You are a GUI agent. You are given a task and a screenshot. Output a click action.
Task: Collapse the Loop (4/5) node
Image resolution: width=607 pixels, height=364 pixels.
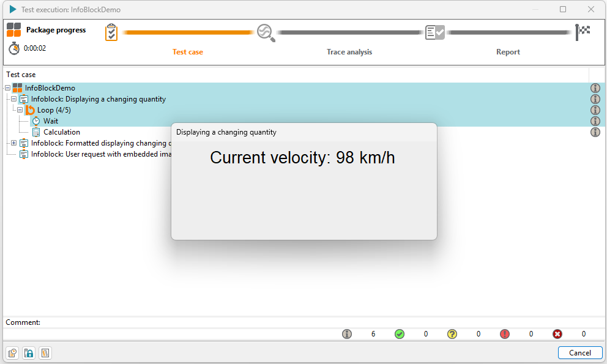tap(20, 110)
